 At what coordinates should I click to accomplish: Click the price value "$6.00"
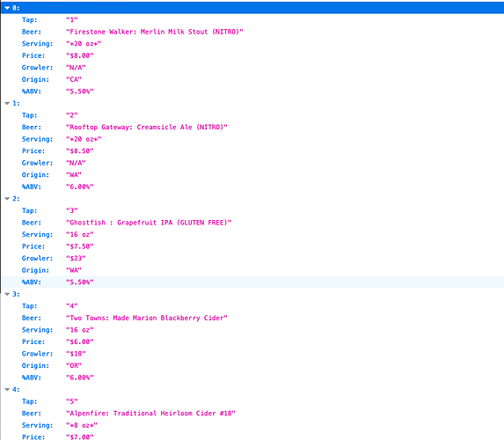[x=80, y=341]
